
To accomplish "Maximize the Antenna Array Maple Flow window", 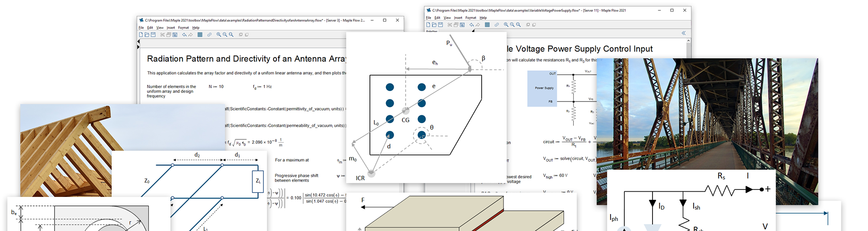I will pos(385,20).
